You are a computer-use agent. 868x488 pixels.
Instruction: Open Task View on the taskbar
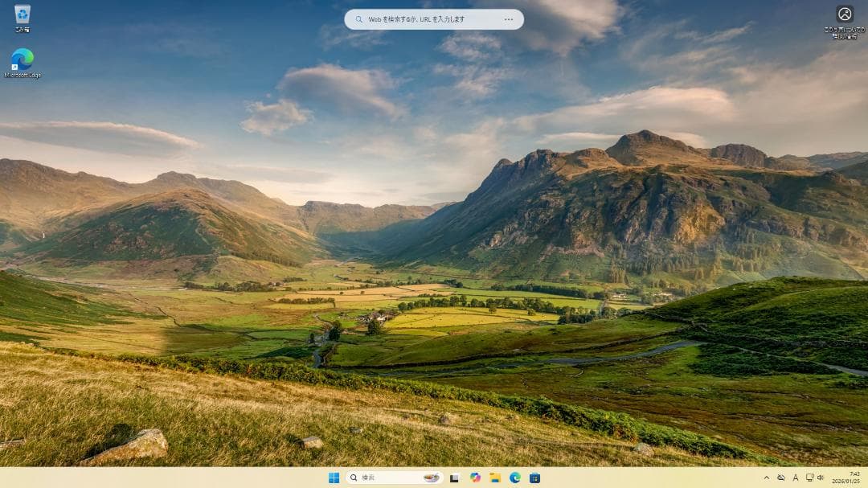[453, 477]
